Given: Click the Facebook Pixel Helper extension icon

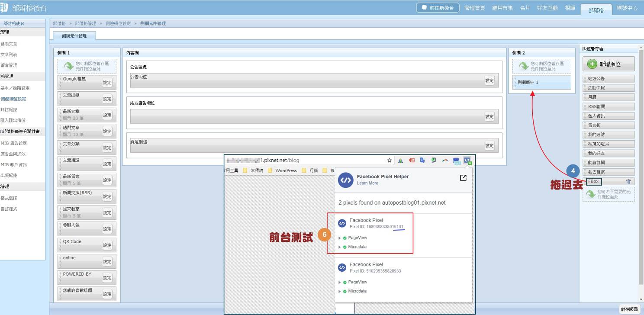Looking at the screenshot, I should [467, 161].
